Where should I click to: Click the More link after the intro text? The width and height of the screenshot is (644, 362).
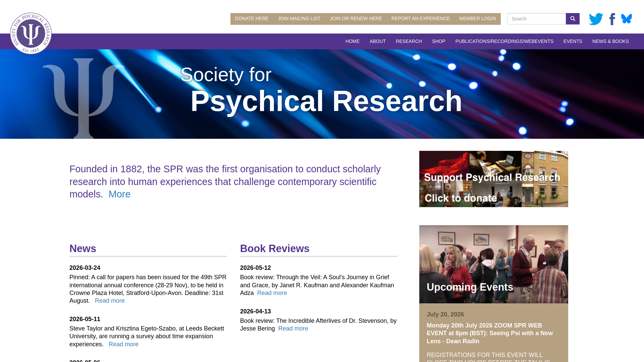coord(119,194)
